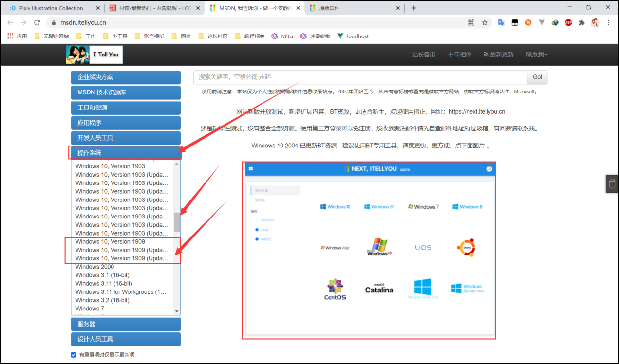Click the gray V extension icon
Viewport: 619px width, 364px height.
tap(542, 23)
